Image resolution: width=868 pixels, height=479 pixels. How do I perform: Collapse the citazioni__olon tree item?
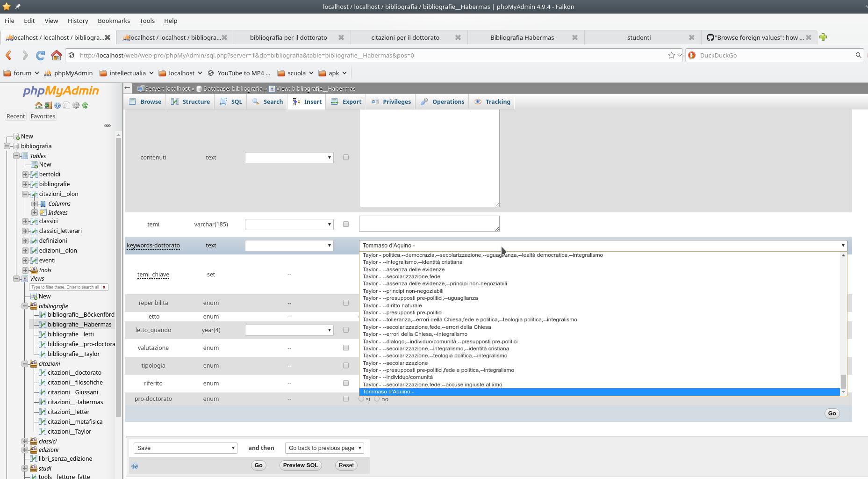(26, 194)
